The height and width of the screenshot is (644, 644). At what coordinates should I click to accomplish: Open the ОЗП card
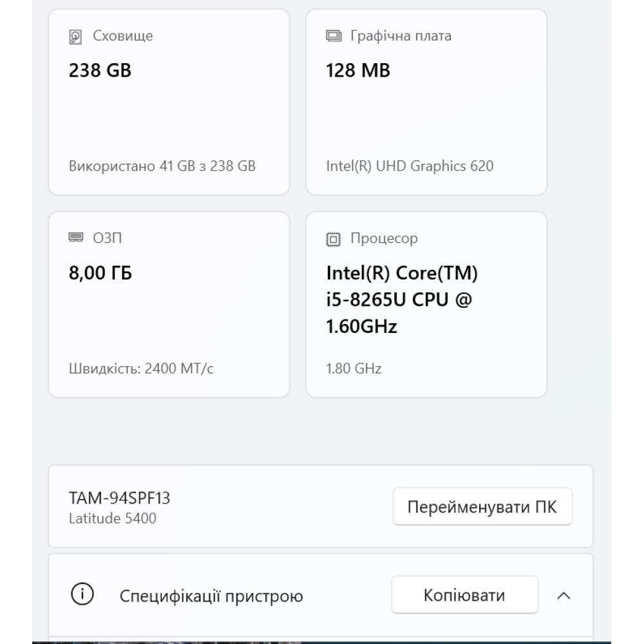pos(169,303)
